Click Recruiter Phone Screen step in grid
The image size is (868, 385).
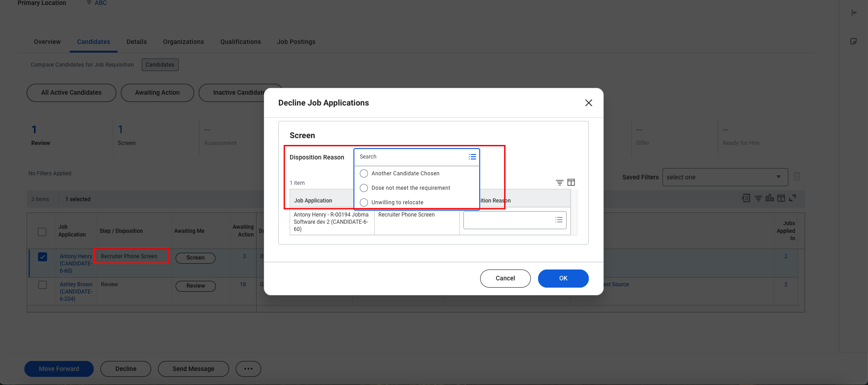129,256
